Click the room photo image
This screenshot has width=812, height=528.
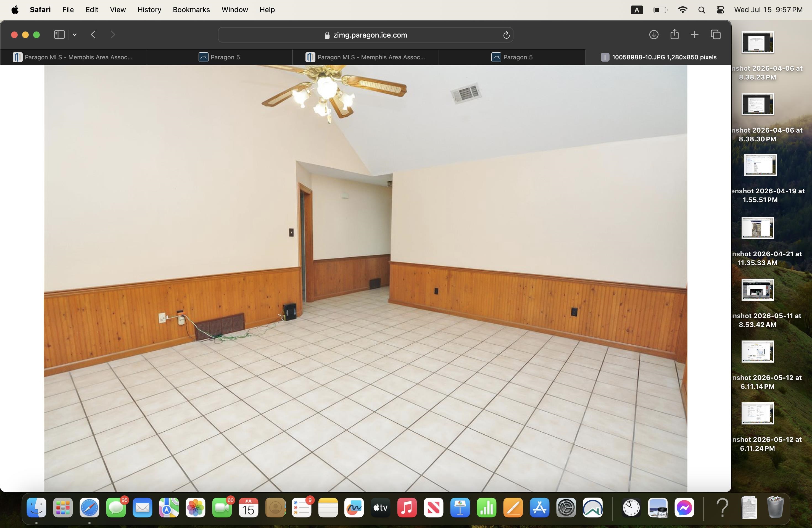365,278
